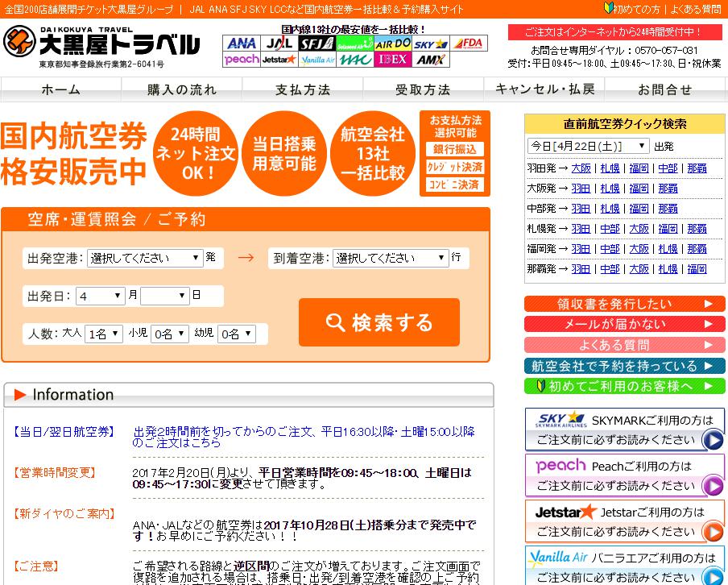Click the Vanilla Air logo in sidebar banner

click(x=558, y=557)
